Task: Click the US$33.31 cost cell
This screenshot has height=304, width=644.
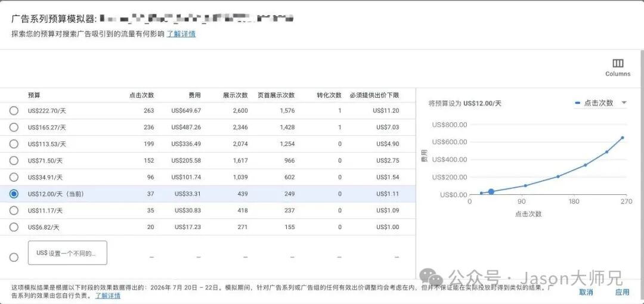Action: click(188, 194)
